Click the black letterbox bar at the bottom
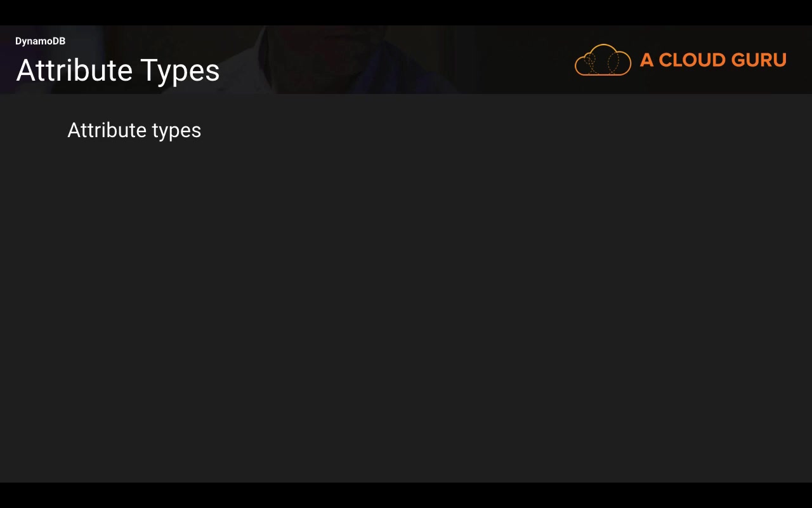This screenshot has width=812, height=508. click(x=406, y=495)
